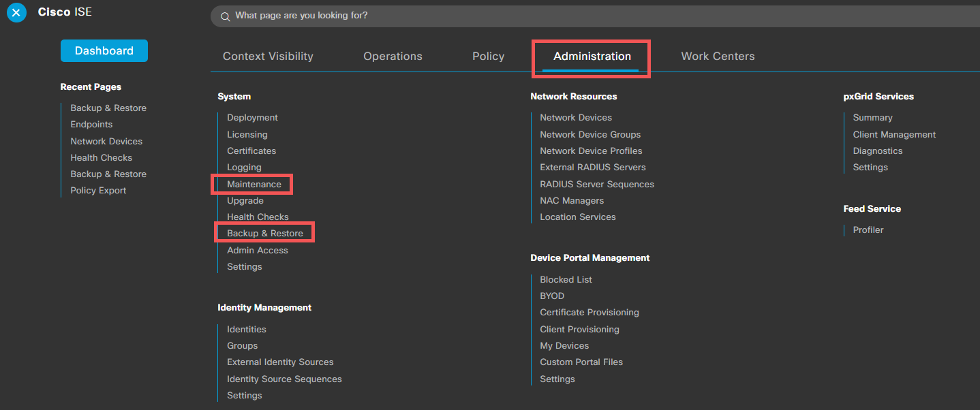Switch to Context Visibility tab
Screen dimensions: 980x410
point(268,57)
